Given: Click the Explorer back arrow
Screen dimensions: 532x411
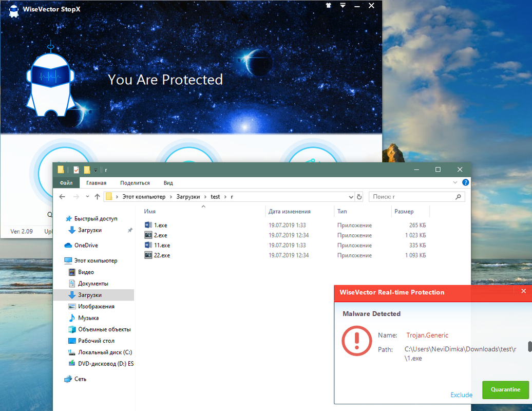Looking at the screenshot, I should tap(62, 196).
